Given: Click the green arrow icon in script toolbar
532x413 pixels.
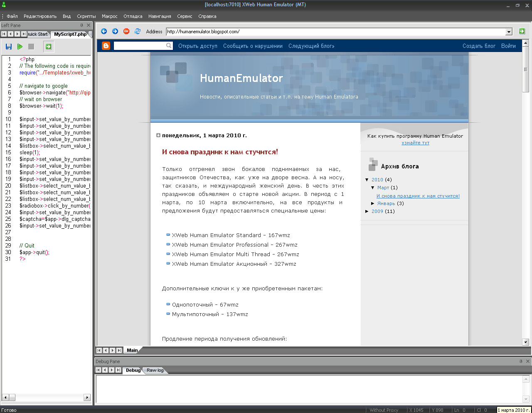Looking at the screenshot, I should click(49, 47).
